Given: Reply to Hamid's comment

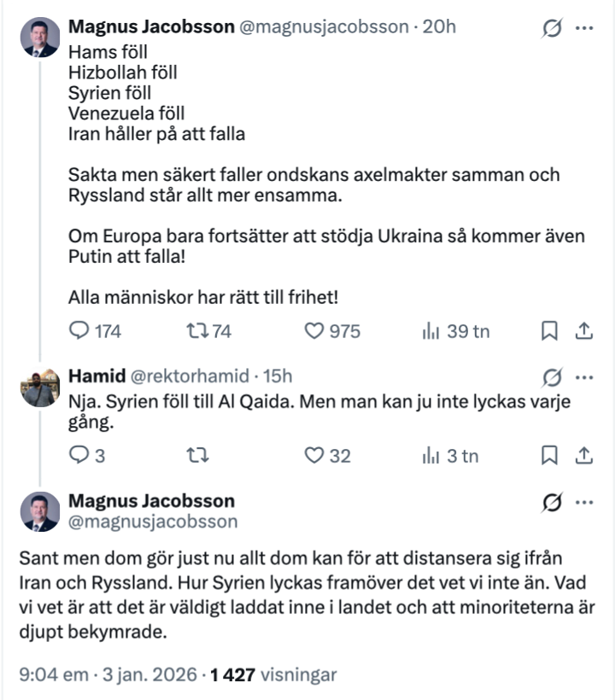Looking at the screenshot, I should point(79,456).
